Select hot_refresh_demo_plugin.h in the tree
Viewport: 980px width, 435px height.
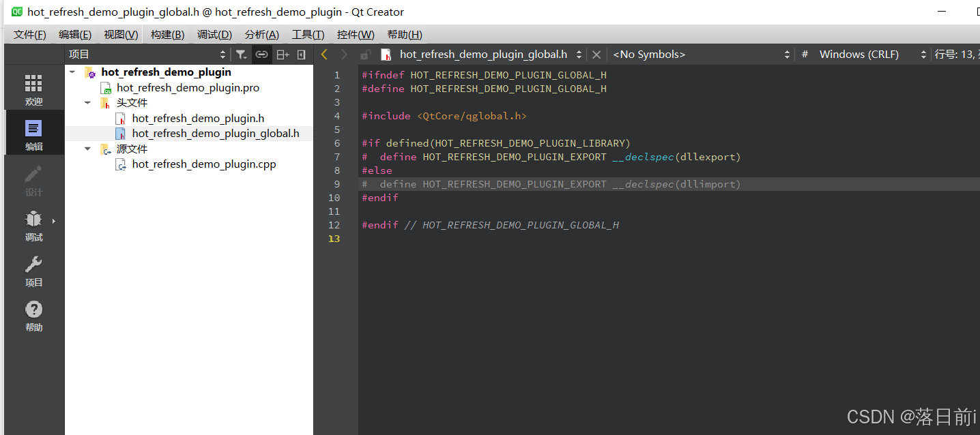pyautogui.click(x=198, y=118)
